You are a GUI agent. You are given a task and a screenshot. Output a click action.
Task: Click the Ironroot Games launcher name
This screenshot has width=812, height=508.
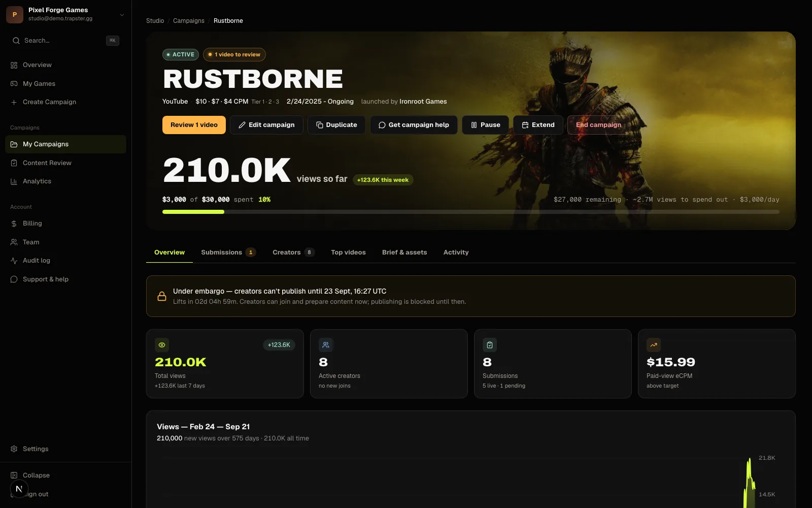click(423, 102)
